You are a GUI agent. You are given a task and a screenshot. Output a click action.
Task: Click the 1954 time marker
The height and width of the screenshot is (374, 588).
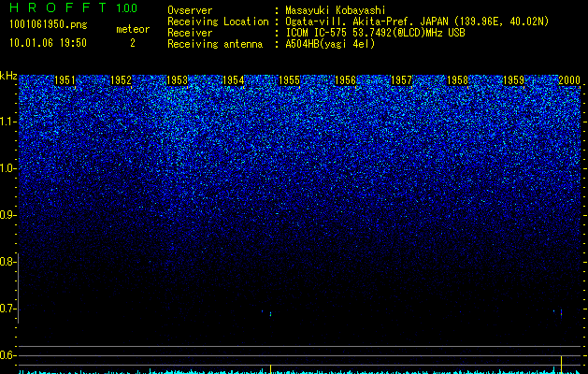pos(234,80)
